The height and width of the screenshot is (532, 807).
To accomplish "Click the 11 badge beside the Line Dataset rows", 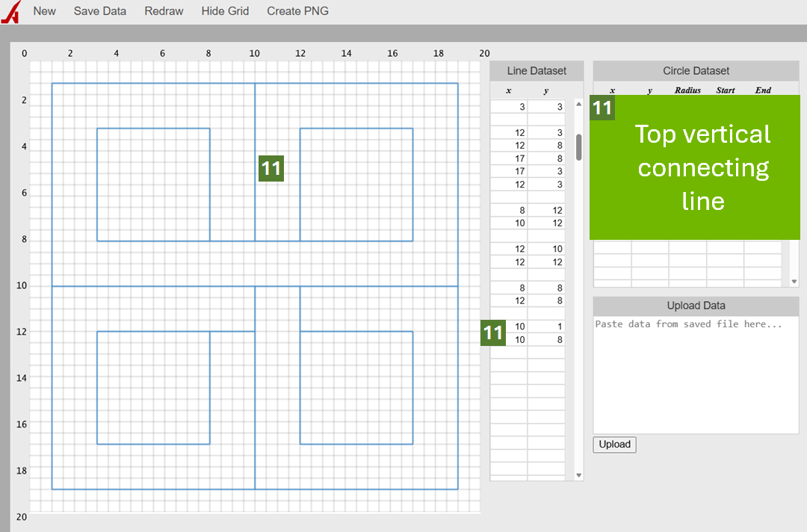I will [x=493, y=332].
